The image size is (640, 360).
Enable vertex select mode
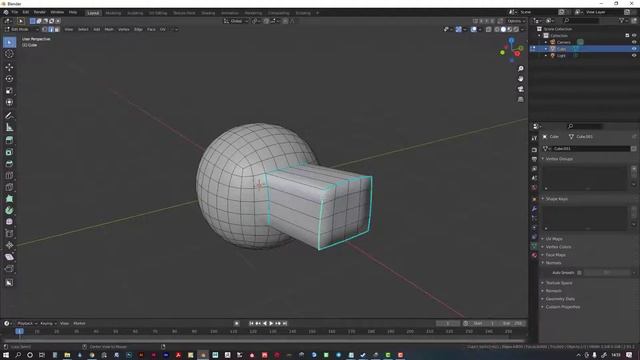tap(44, 29)
